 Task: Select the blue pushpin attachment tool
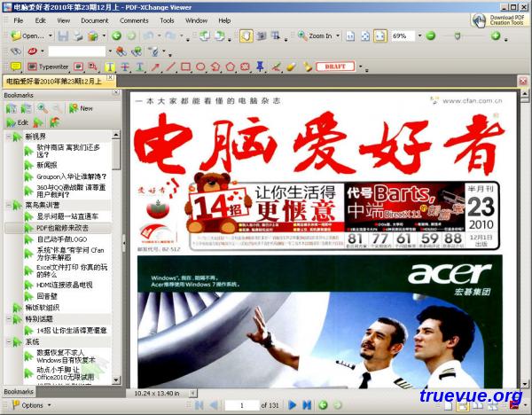(x=260, y=67)
